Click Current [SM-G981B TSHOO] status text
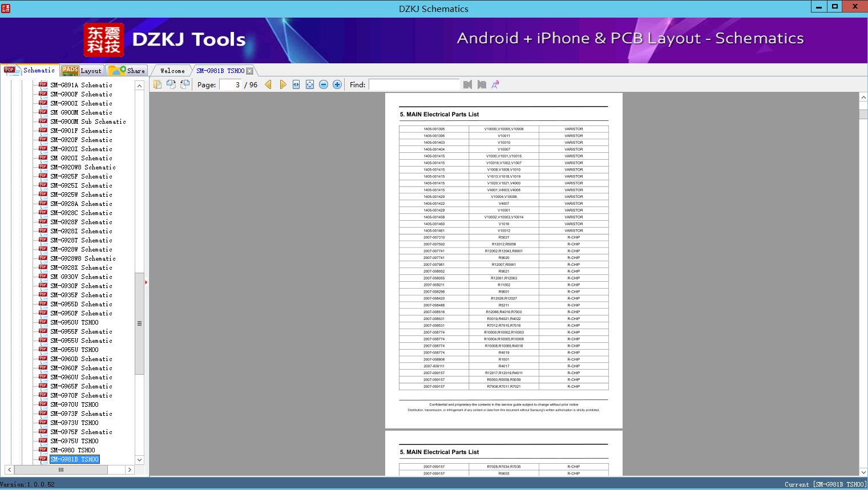The image size is (868, 490). pos(825,484)
